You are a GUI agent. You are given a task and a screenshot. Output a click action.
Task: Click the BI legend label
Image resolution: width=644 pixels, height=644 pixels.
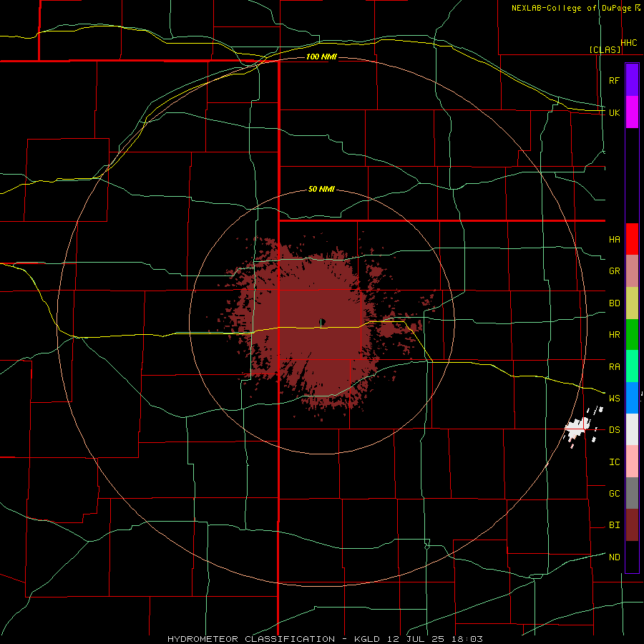coord(614,525)
